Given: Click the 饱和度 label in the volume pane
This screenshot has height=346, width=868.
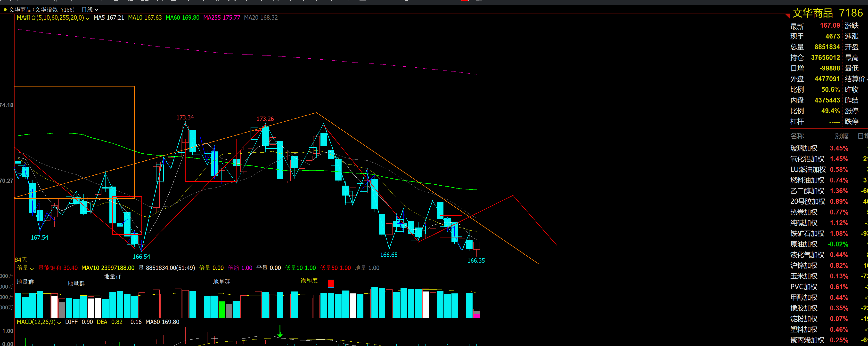Looking at the screenshot, I should coord(309,280).
